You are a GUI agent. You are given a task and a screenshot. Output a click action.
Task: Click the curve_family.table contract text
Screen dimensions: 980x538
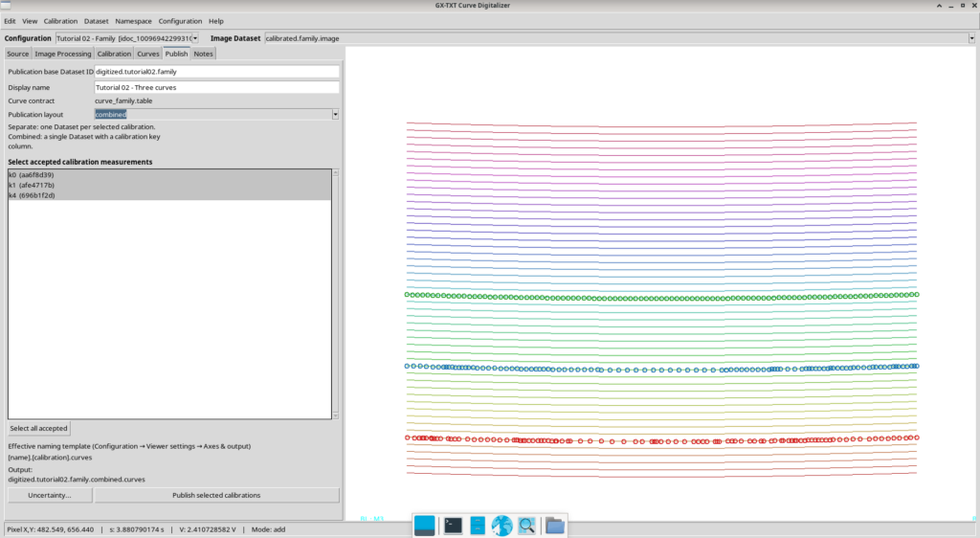123,101
